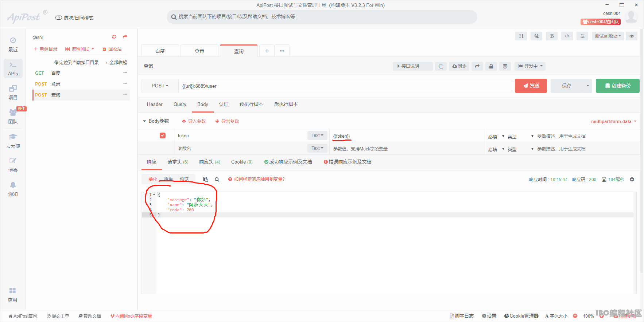Click the lock icon button
Viewport: 644px width, 322px height.
pyautogui.click(x=491, y=66)
